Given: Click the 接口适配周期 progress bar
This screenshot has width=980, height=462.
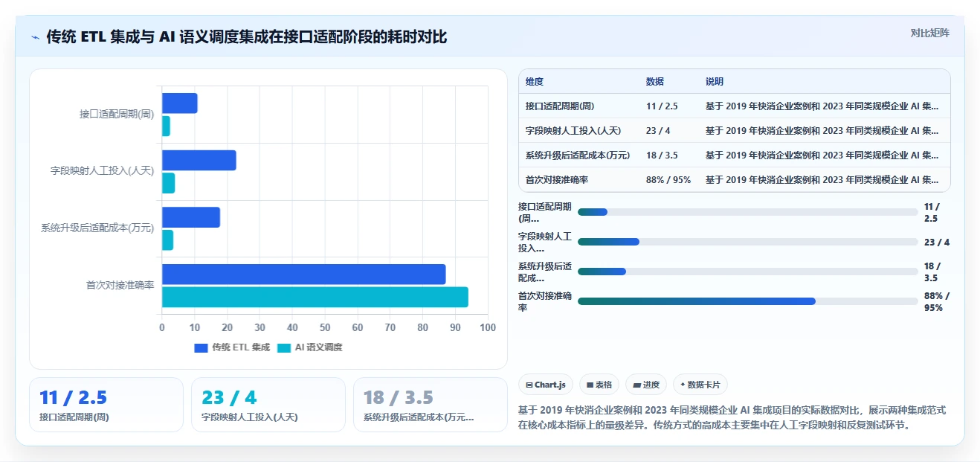Looking at the screenshot, I should (x=747, y=212).
